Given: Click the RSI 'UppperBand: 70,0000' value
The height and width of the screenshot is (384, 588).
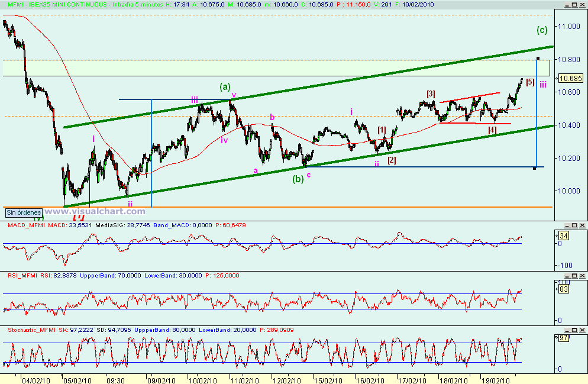Looking at the screenshot, I should coord(111,276).
